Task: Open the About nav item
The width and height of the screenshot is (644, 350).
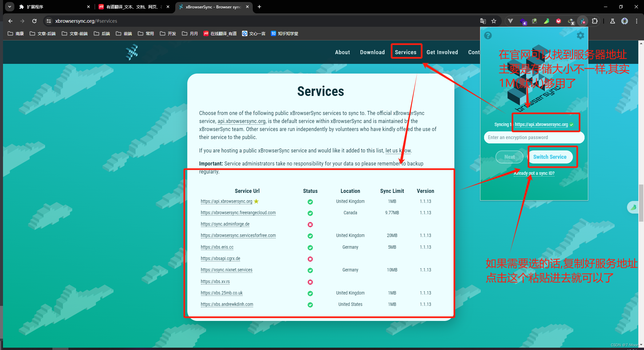Action: pos(343,52)
